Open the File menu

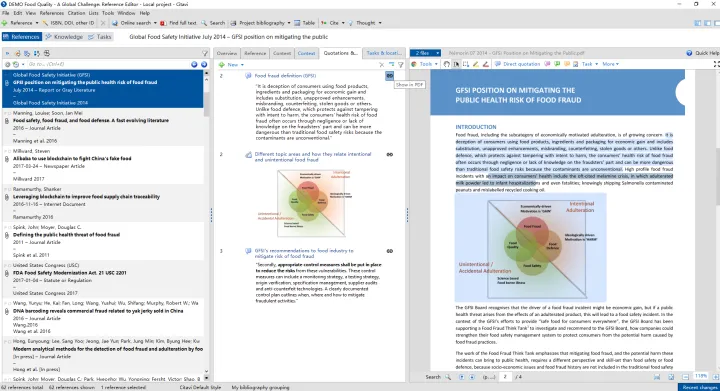pos(6,13)
